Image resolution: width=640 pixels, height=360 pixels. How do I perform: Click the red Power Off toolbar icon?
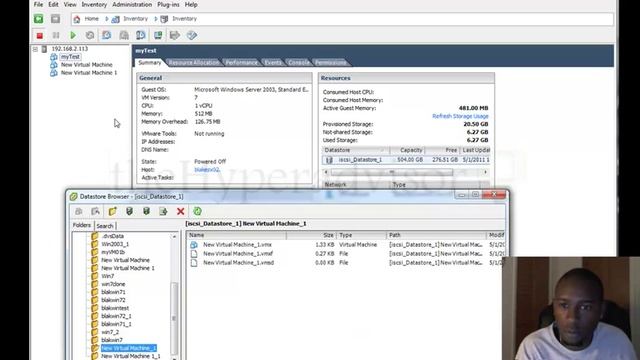click(40, 36)
